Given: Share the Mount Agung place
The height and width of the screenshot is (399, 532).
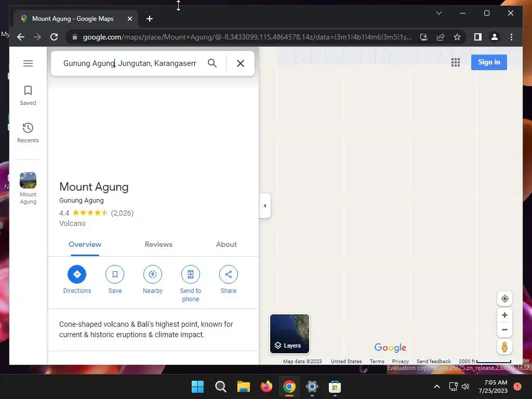Looking at the screenshot, I should tap(229, 279).
